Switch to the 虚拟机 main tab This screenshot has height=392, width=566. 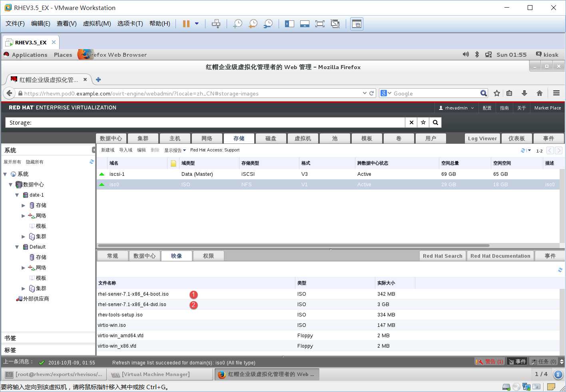pyautogui.click(x=303, y=138)
